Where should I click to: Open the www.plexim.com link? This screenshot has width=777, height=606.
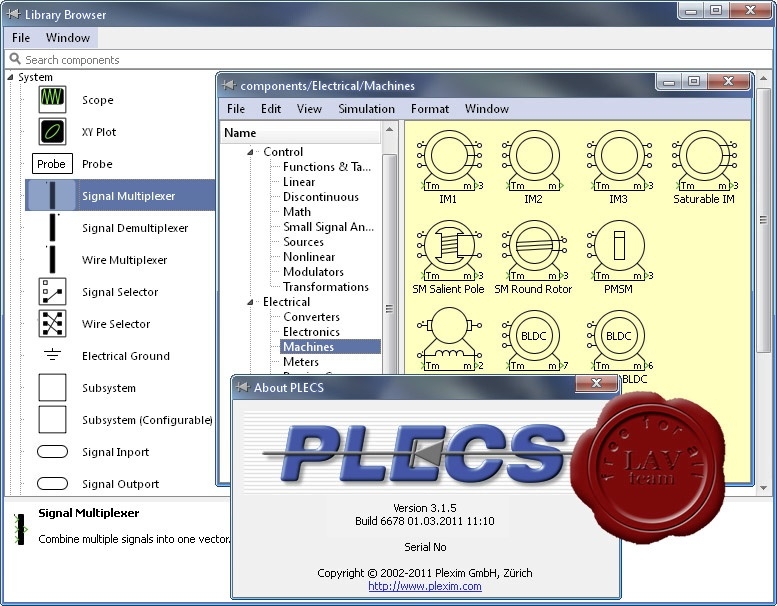425,586
